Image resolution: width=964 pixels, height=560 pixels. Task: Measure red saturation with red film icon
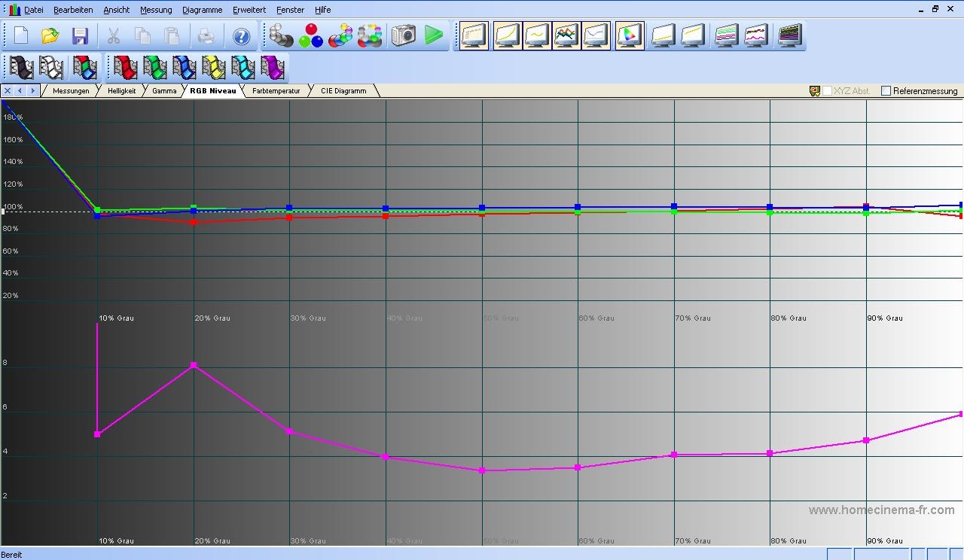(125, 68)
